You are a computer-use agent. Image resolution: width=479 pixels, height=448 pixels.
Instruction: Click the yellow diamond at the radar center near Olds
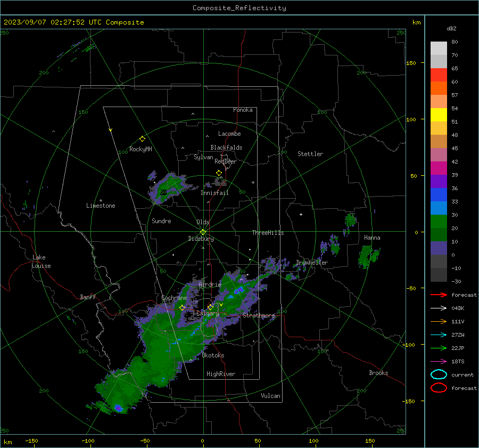tap(203, 232)
